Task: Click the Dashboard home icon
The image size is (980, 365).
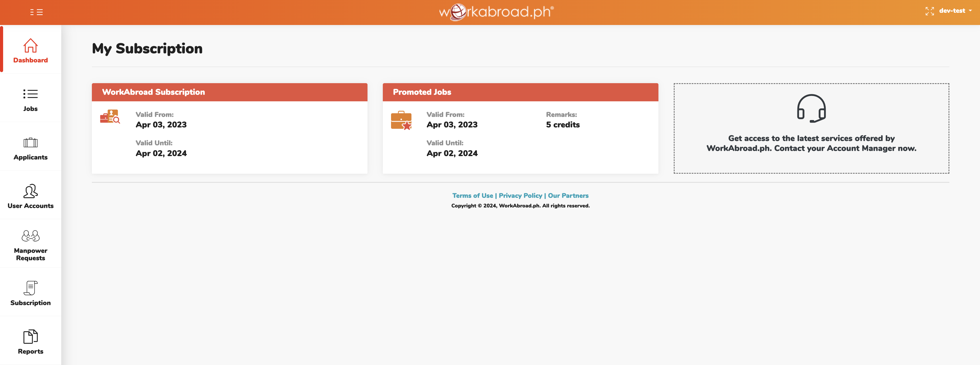Action: tap(30, 46)
